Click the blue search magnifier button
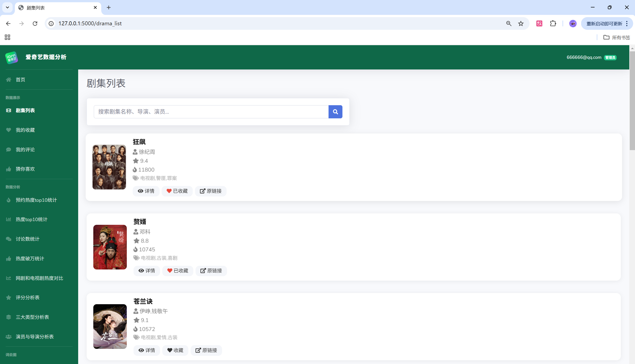 pyautogui.click(x=335, y=112)
